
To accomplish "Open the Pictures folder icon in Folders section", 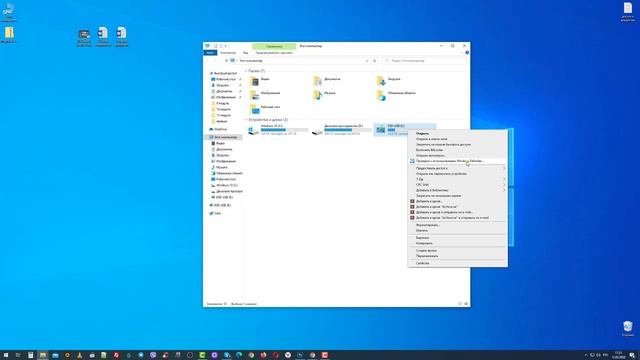I will [254, 96].
